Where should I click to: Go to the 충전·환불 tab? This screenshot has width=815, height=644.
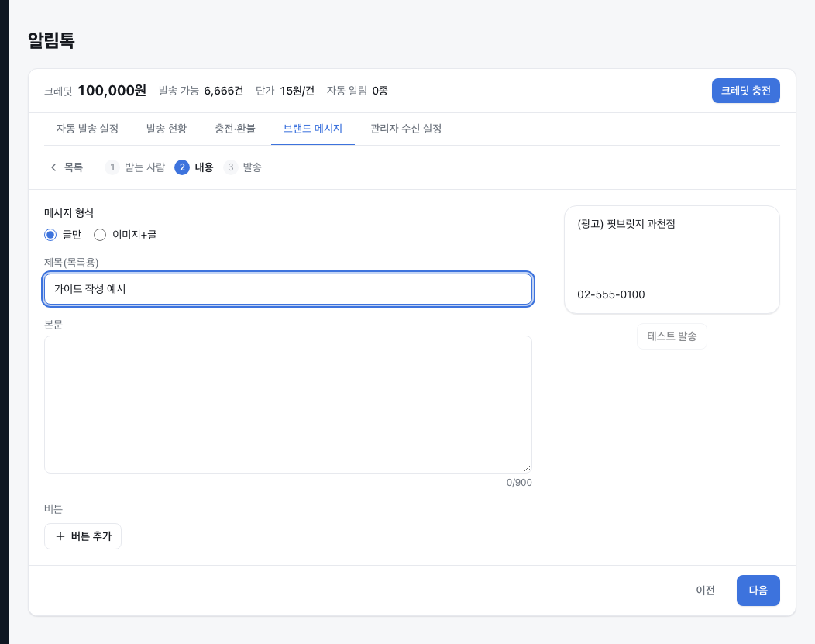click(235, 129)
